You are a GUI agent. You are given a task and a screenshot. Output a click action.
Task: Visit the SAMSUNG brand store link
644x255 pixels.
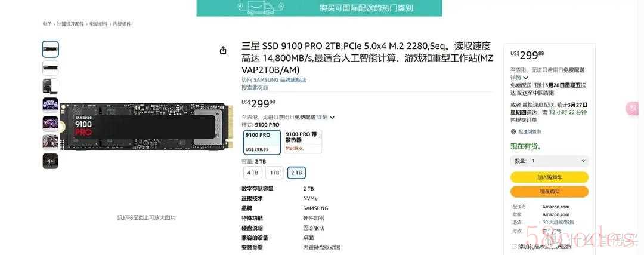click(x=274, y=80)
